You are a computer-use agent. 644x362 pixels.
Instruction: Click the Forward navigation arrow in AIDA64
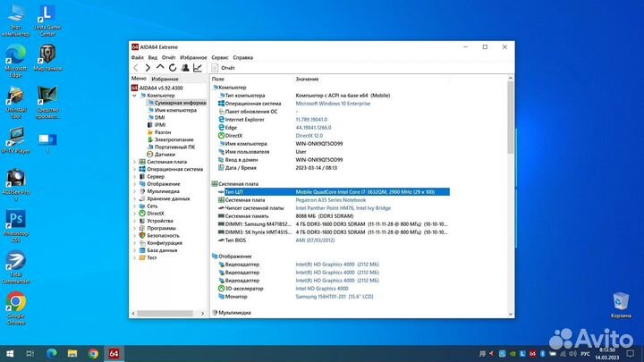[148, 68]
